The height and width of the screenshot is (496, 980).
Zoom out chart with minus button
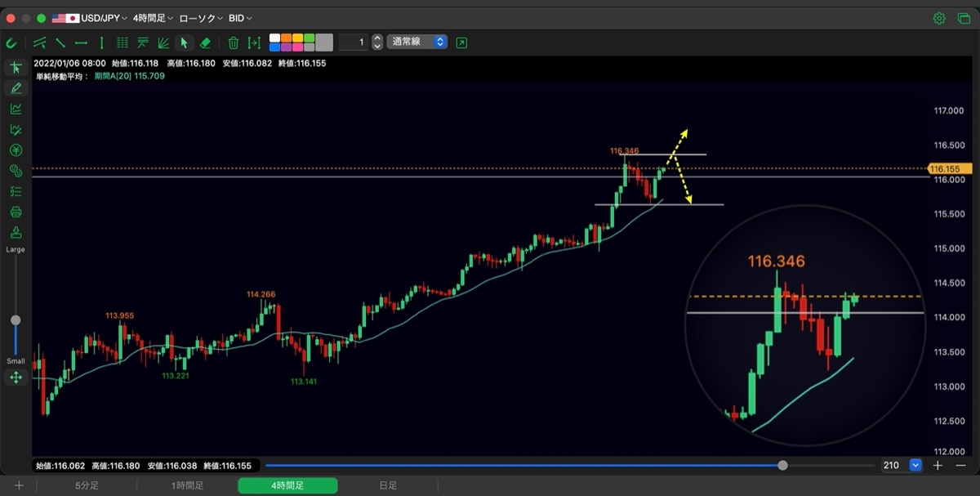pyautogui.click(x=960, y=465)
